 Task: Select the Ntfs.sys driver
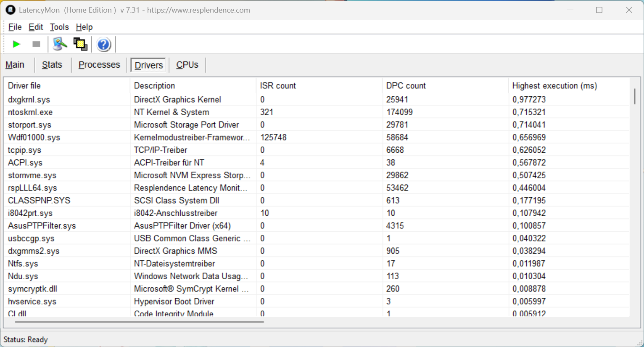click(x=317, y=264)
